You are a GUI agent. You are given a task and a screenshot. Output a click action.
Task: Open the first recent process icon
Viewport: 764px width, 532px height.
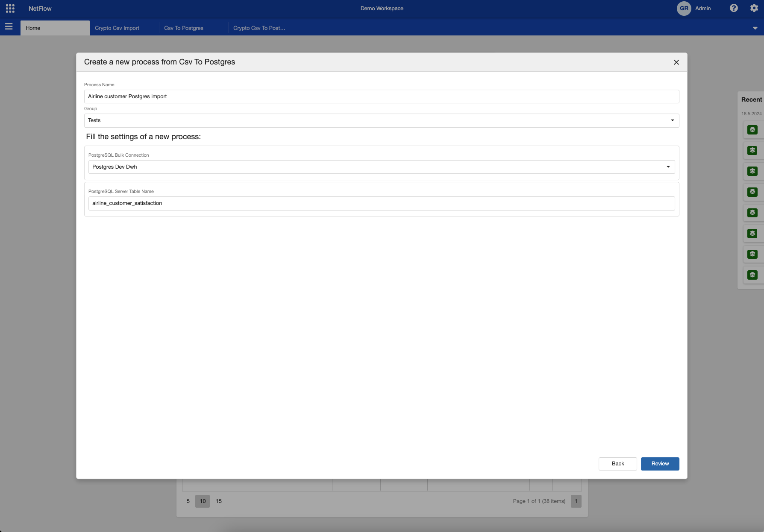click(752, 130)
